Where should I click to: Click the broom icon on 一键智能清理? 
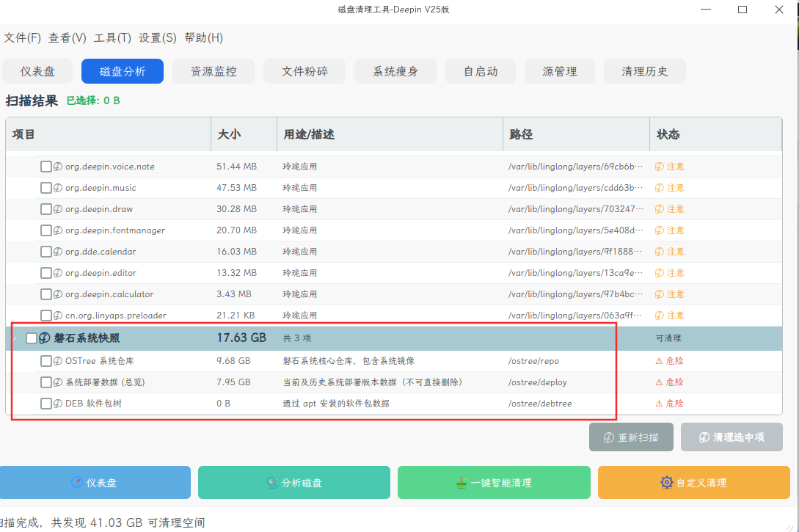tap(461, 482)
